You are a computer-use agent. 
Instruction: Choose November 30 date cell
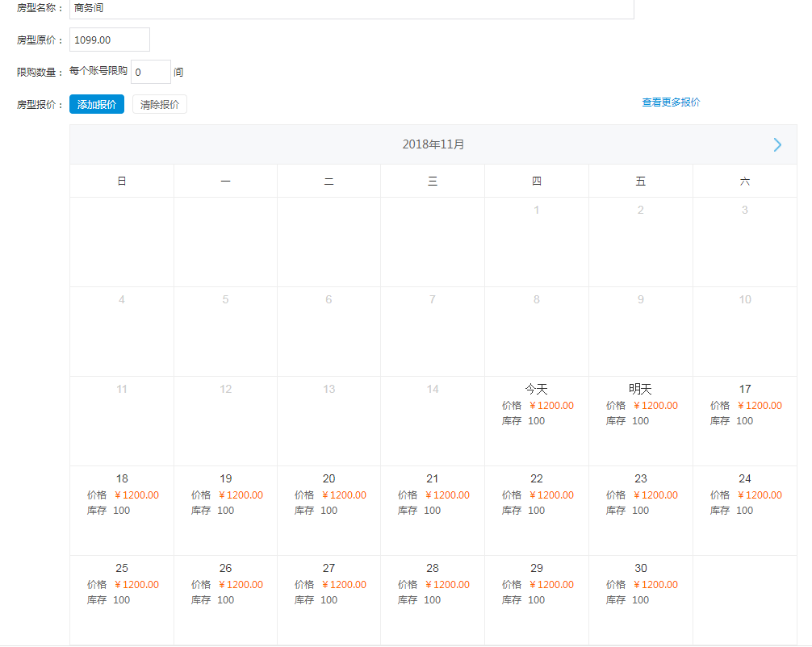(640, 599)
